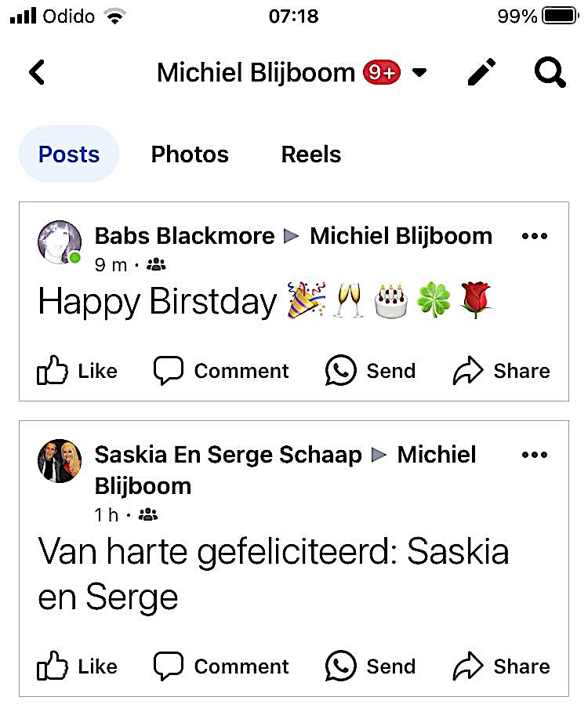Comment on Saskia En Serge's post
The image size is (588, 708).
221,666
